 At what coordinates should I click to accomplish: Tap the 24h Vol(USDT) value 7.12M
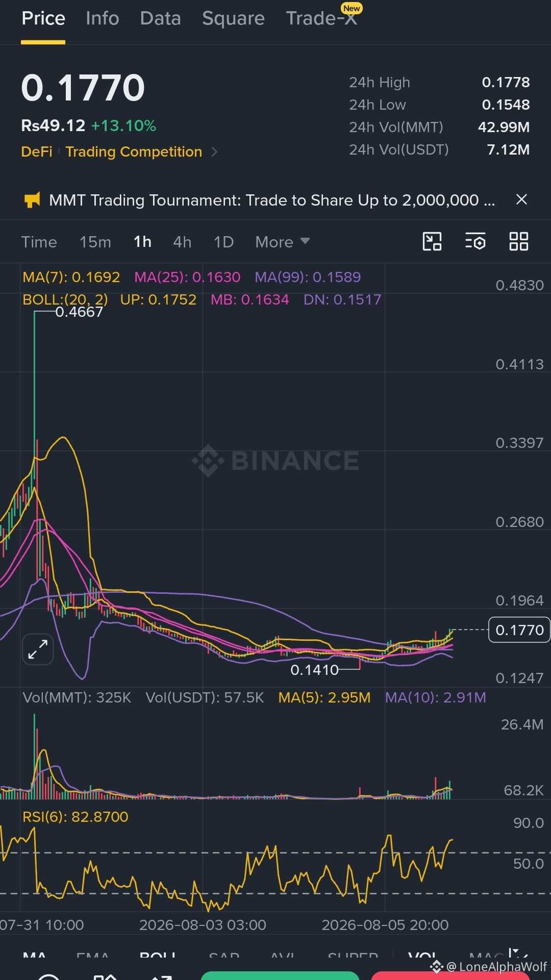click(x=508, y=149)
